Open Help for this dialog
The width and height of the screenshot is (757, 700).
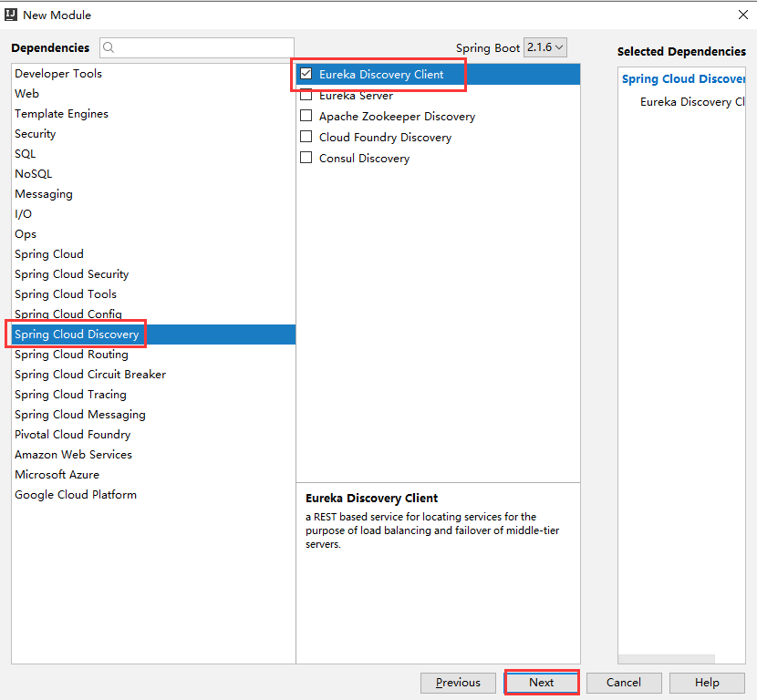point(707,682)
